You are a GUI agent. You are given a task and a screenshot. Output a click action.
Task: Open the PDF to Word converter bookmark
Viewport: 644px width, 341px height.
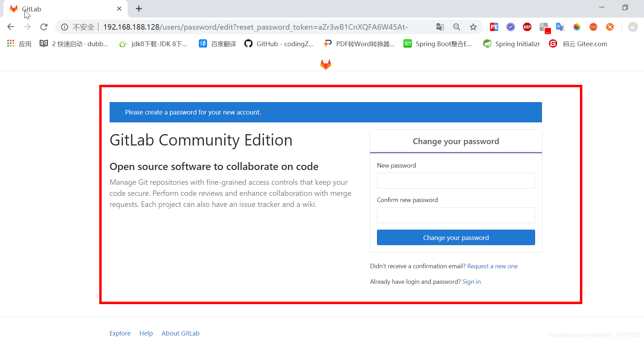[x=359, y=44]
